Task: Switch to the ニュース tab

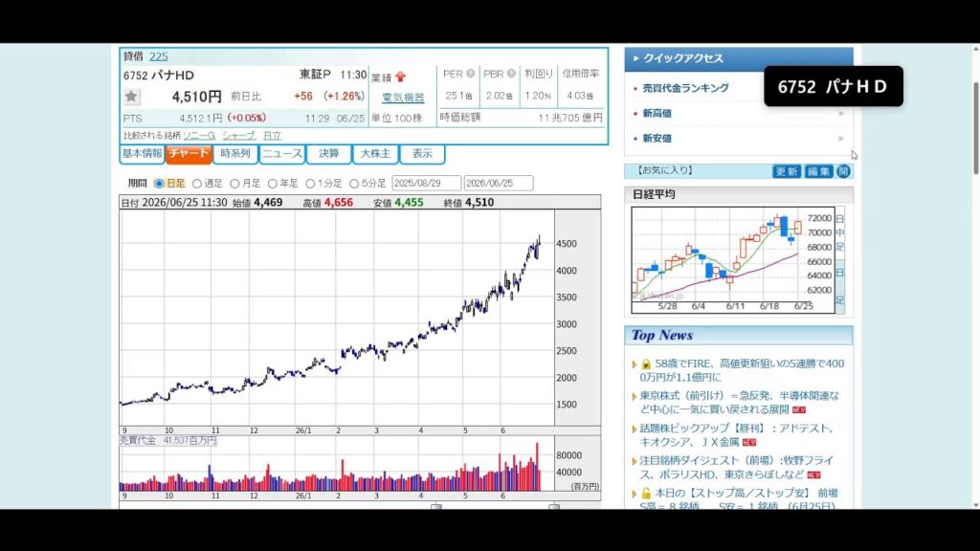Action: 282,154
